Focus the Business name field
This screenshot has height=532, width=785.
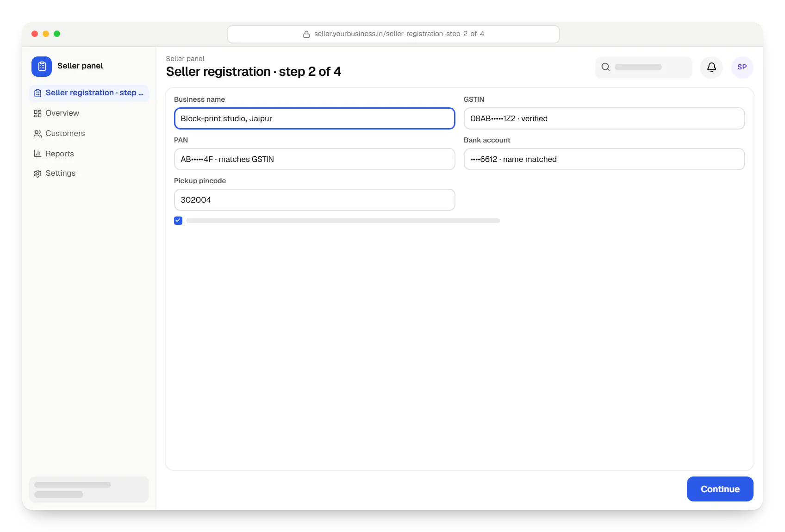click(315, 118)
